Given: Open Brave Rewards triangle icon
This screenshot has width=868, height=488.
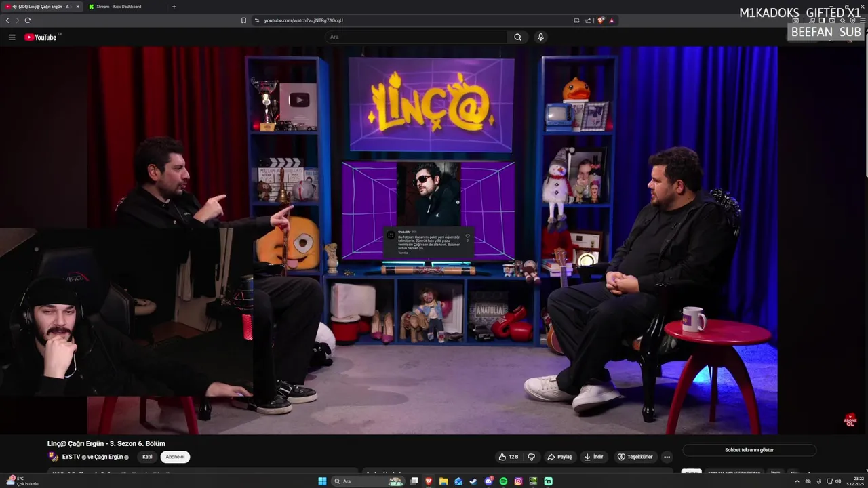Looking at the screenshot, I should click(x=611, y=20).
